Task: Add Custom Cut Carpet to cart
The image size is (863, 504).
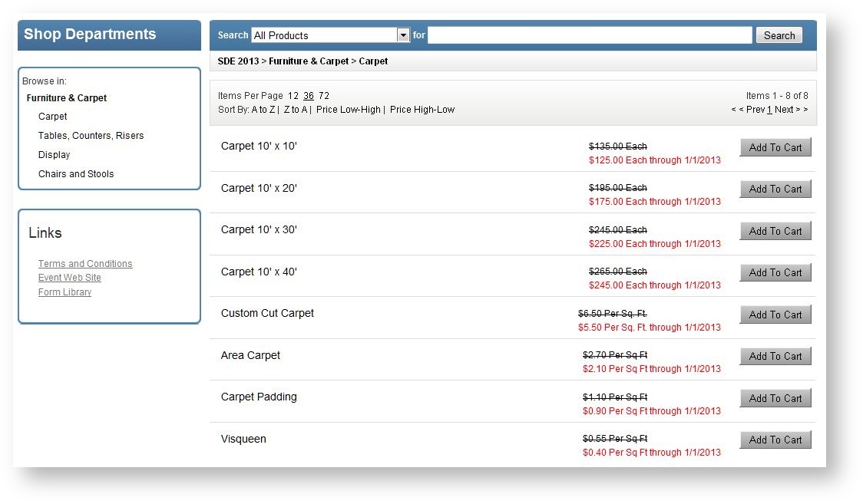Action: (775, 315)
